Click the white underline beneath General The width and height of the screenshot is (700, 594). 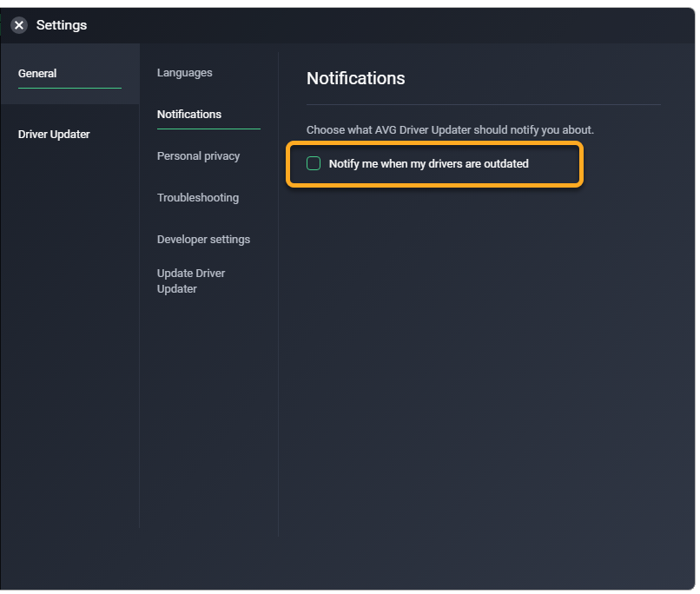tap(69, 88)
